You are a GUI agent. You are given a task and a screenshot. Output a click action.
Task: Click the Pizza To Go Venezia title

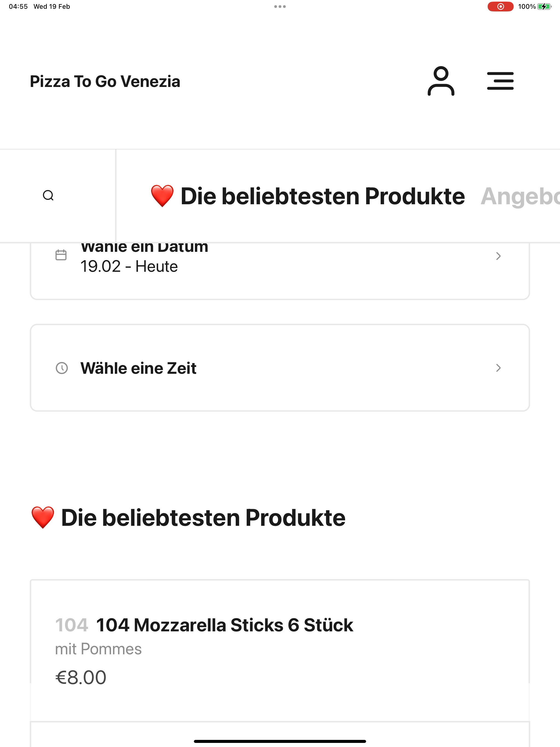point(105,81)
